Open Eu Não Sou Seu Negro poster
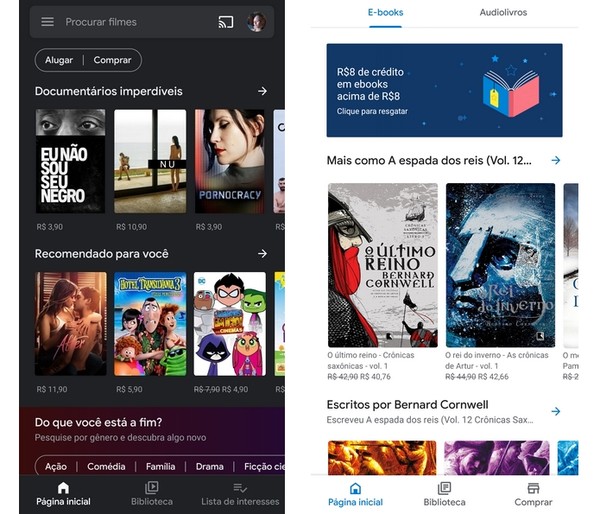The width and height of the screenshot is (600, 514). [x=70, y=161]
